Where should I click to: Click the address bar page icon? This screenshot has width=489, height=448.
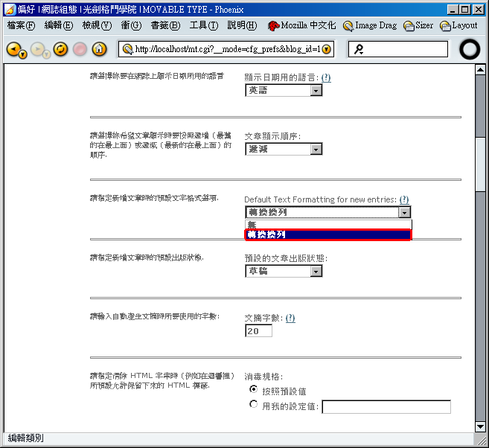(127, 49)
